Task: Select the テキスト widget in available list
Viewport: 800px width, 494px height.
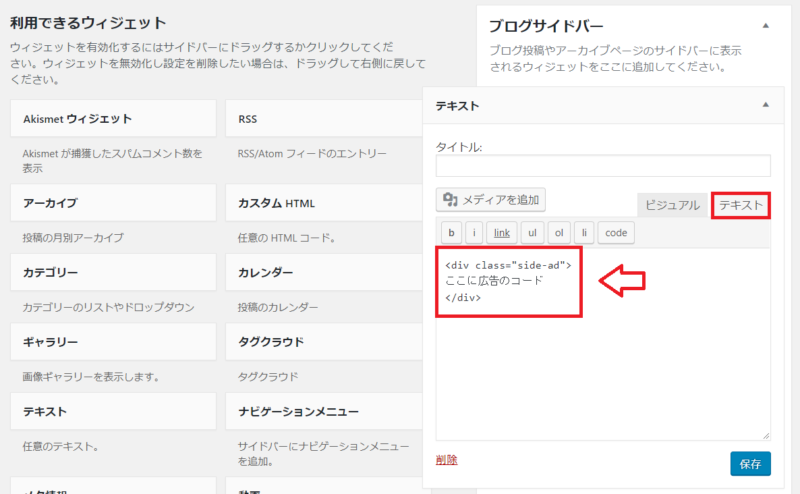Action: (113, 411)
